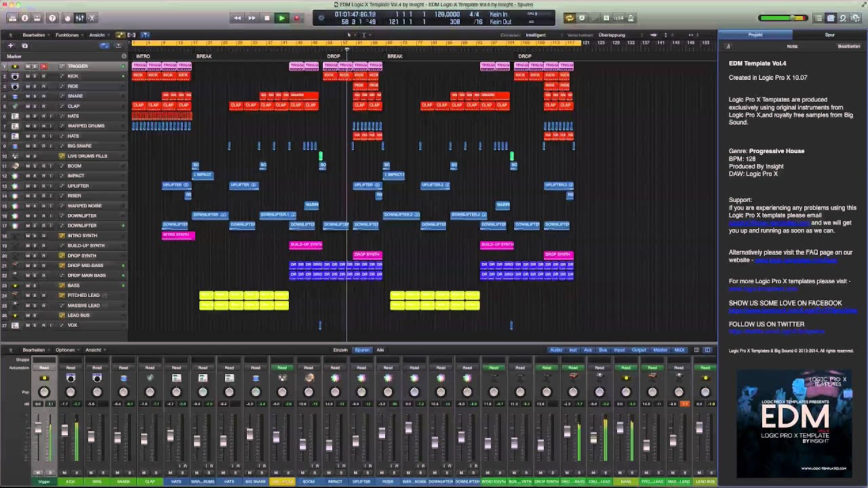The height and width of the screenshot is (488, 868).
Task: Click the Rewind transport button
Action: pos(237,18)
